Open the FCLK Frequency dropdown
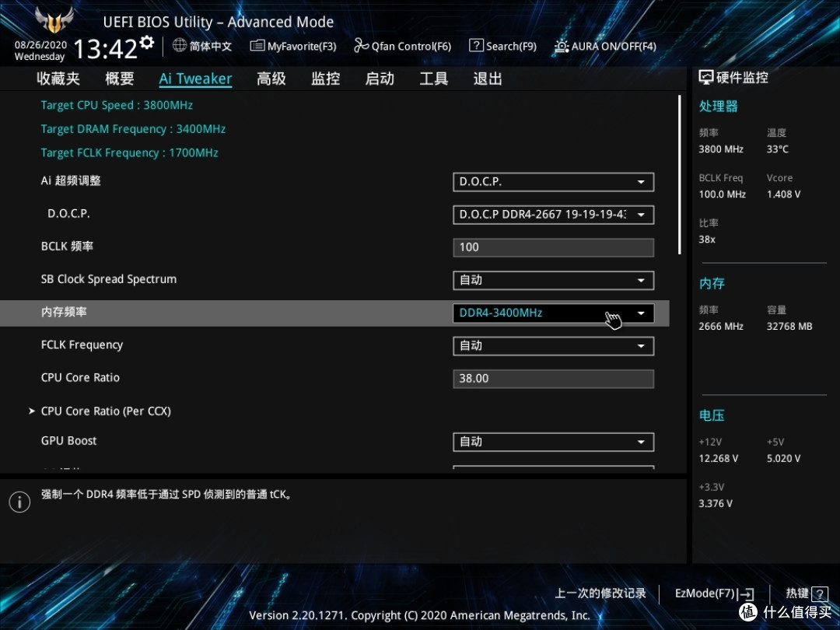Viewport: 840px width, 630px height. pyautogui.click(x=554, y=345)
